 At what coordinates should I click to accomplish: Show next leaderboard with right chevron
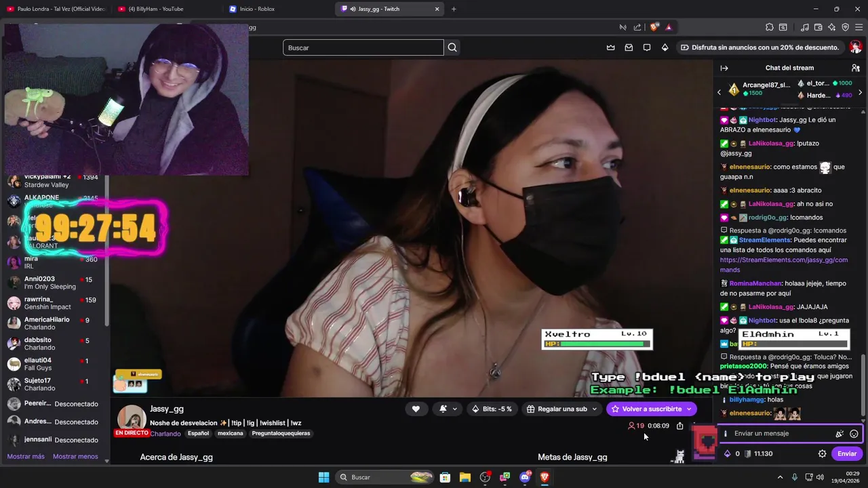[860, 92]
